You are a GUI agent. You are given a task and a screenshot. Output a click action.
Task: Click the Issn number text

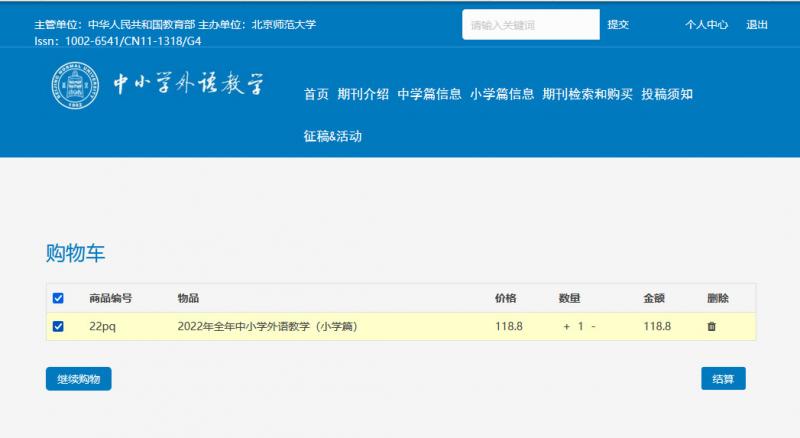[118, 41]
